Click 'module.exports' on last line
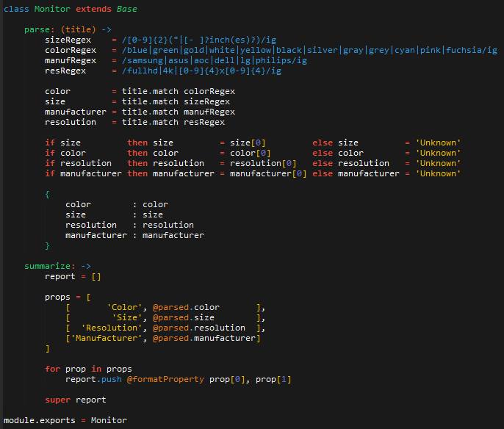Image resolution: width=504 pixels, height=429 pixels. [40, 420]
